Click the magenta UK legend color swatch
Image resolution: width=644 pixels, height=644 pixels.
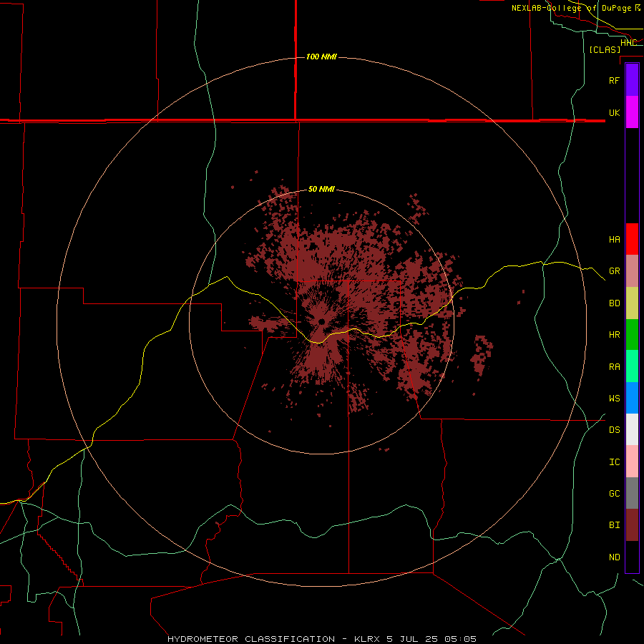coord(632,112)
